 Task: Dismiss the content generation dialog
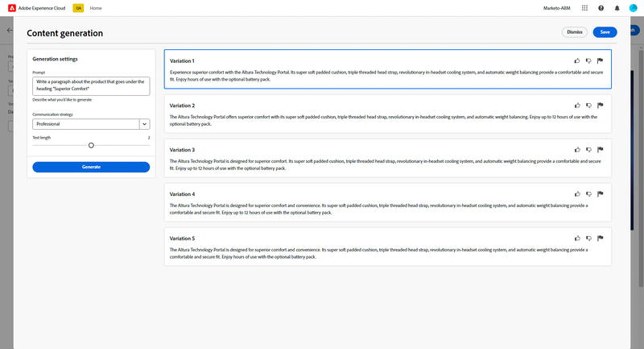pyautogui.click(x=575, y=32)
